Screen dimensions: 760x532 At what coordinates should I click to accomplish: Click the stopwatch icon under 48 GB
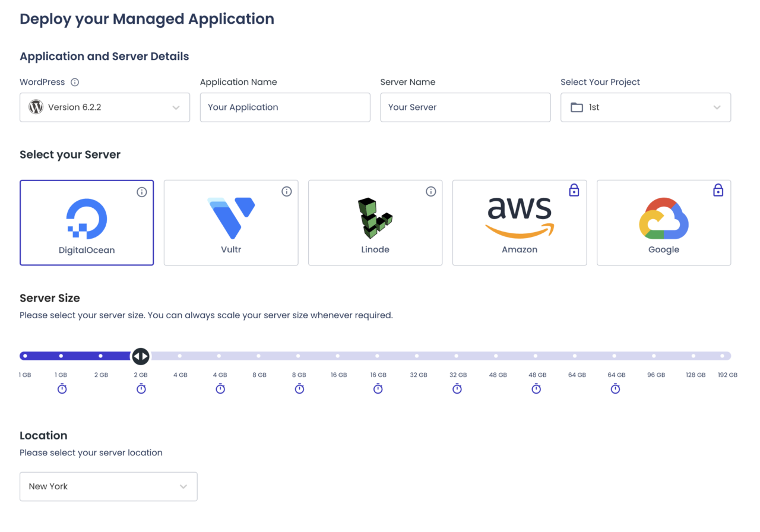click(x=536, y=388)
